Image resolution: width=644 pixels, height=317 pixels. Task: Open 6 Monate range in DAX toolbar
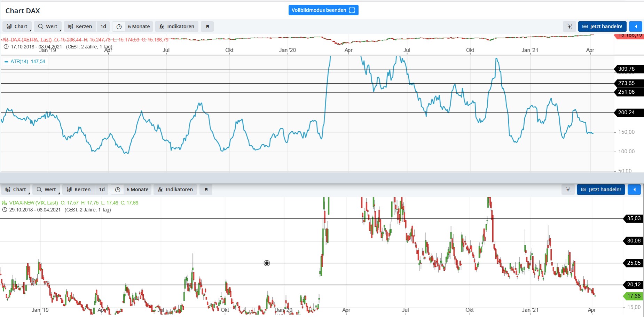point(139,26)
